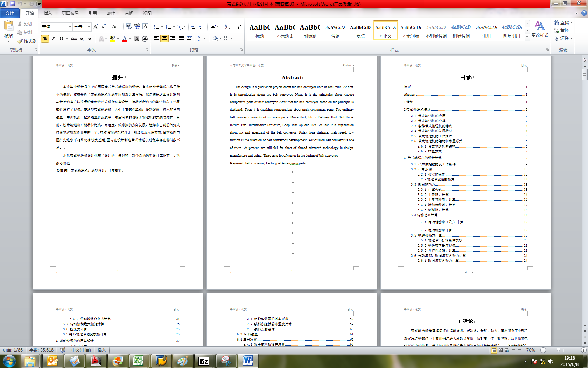The height and width of the screenshot is (368, 588).
Task: Expand the borders dropdown arrow
Action: point(232,39)
